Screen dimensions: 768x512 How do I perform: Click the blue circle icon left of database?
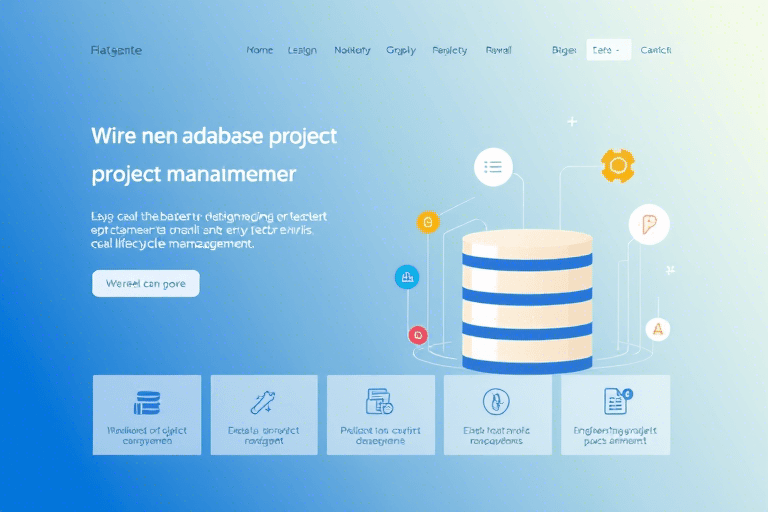pyautogui.click(x=407, y=277)
